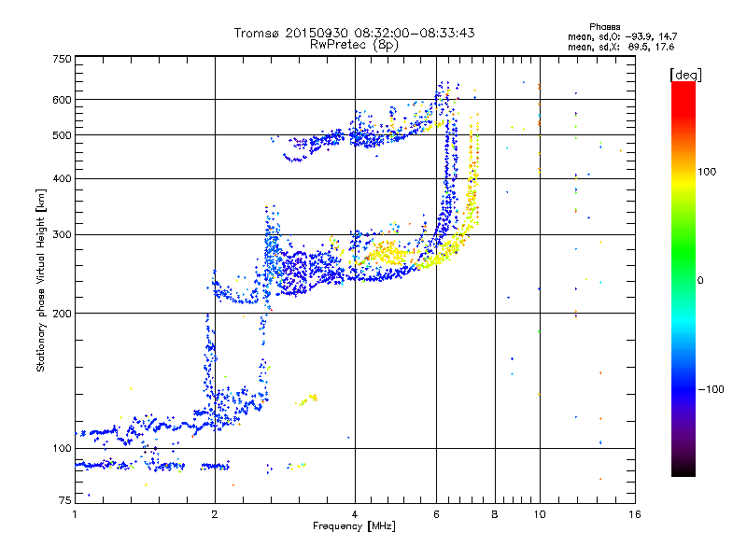The image size is (747, 560).
Task: Click the '[deg]' colorbar unit label
Action: 685,75
